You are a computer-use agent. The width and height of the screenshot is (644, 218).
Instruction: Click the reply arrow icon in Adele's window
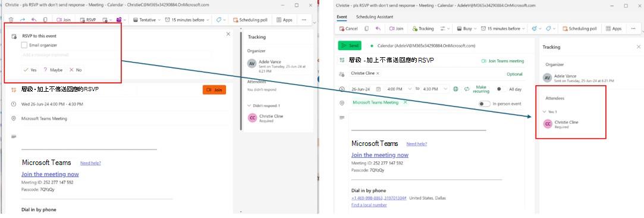pyautogui.click(x=378, y=29)
